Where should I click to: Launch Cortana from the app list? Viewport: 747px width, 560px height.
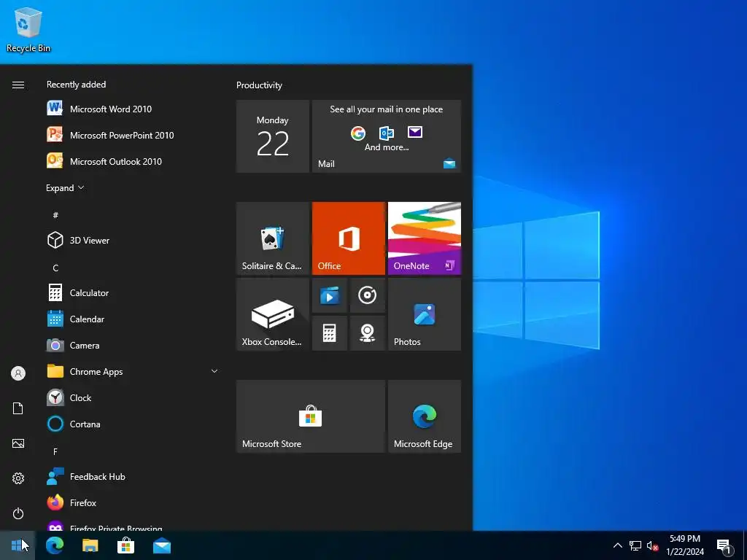click(133, 424)
